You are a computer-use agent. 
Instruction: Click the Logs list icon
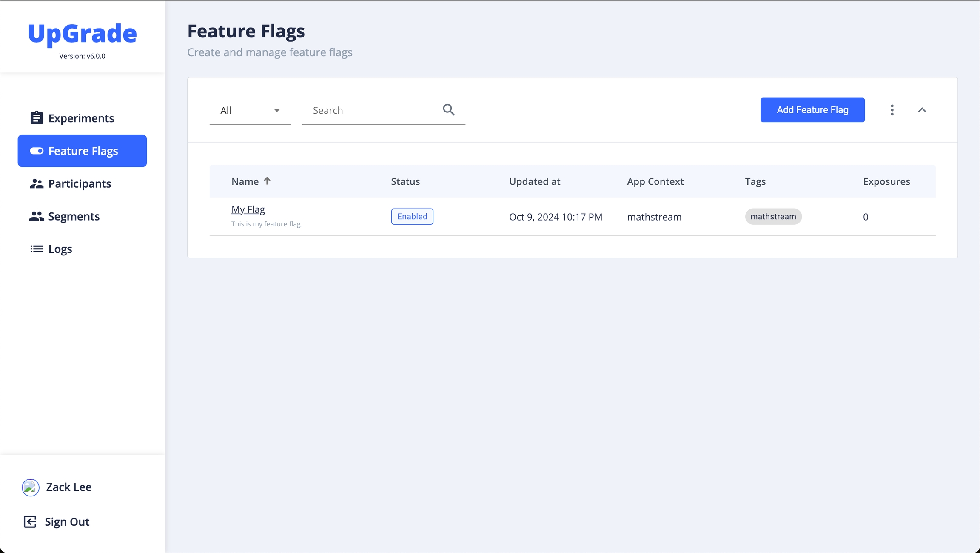tap(37, 249)
